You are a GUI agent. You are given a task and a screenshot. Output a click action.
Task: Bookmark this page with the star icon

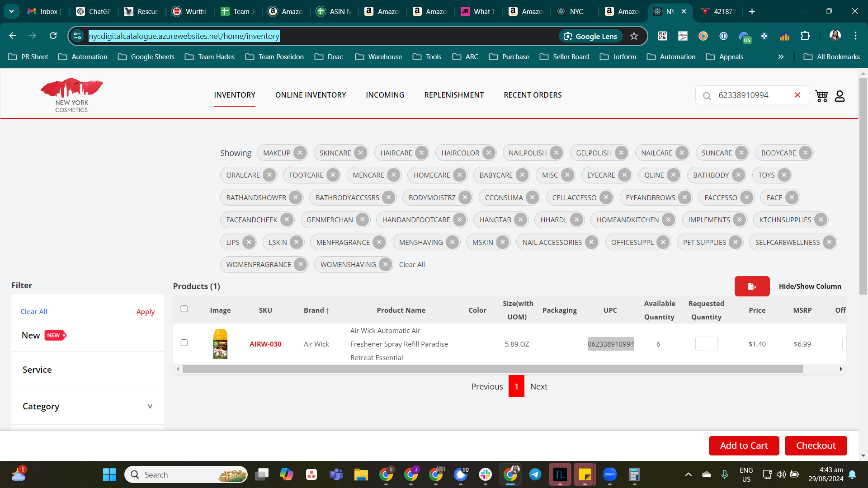(x=634, y=36)
